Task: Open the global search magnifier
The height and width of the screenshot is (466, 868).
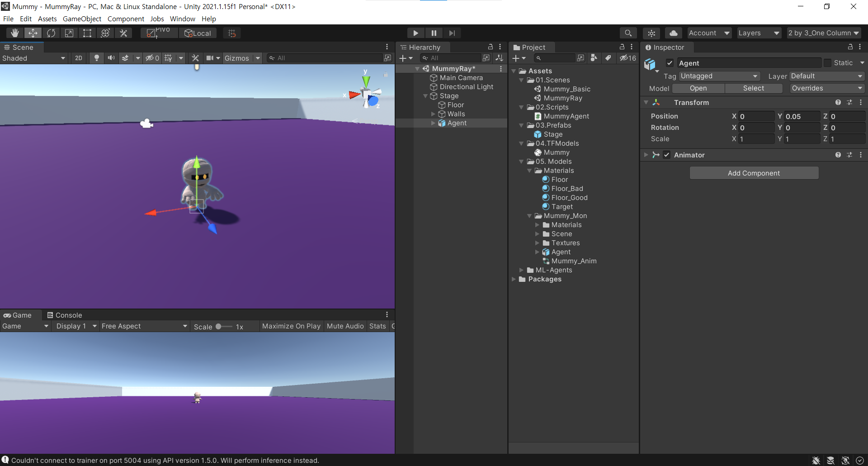Action: coord(628,33)
